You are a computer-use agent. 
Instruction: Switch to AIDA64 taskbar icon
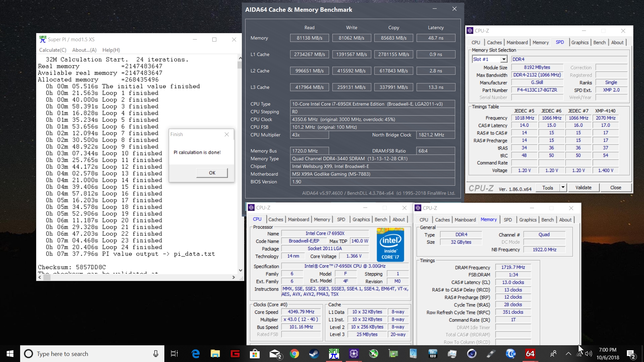pyautogui.click(x=530, y=354)
